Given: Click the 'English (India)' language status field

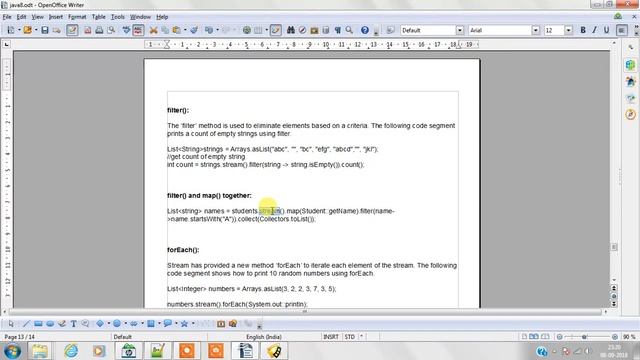Looking at the screenshot, I should tap(264, 337).
